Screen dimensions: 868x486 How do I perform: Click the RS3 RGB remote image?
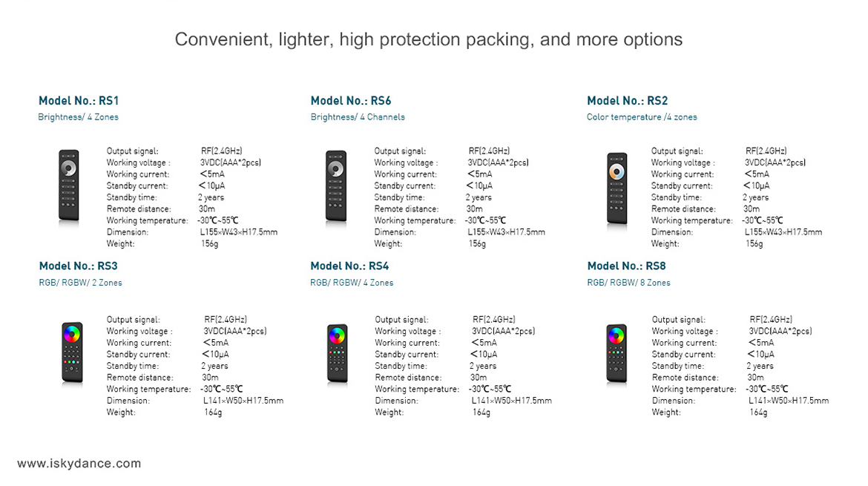(72, 352)
